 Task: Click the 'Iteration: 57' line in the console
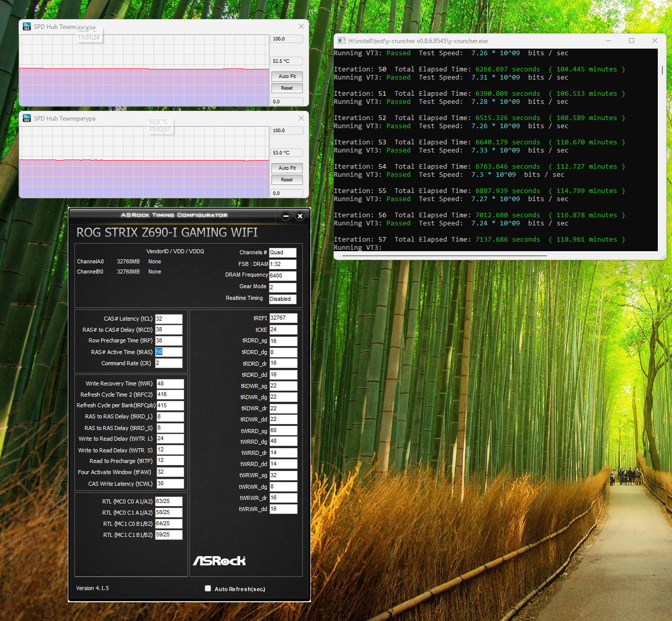pyautogui.click(x=480, y=240)
